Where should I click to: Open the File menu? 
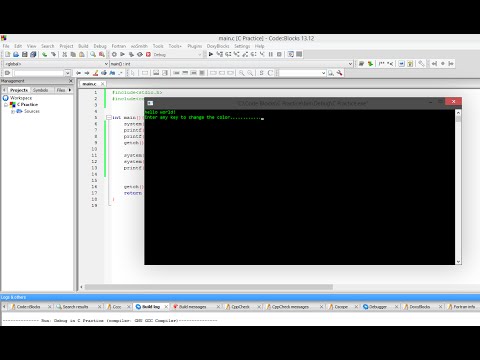[6, 46]
